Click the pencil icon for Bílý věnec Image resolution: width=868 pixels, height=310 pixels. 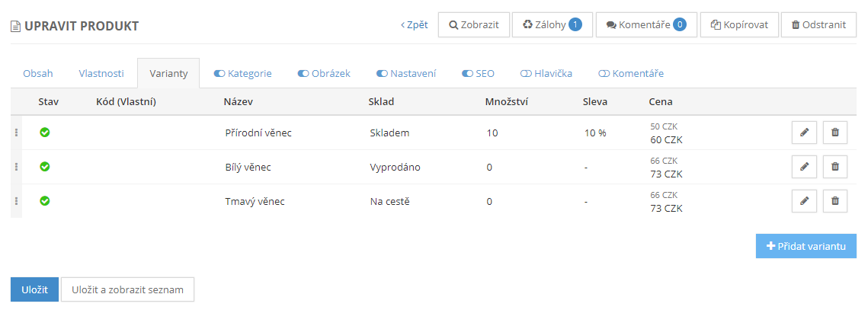click(804, 167)
